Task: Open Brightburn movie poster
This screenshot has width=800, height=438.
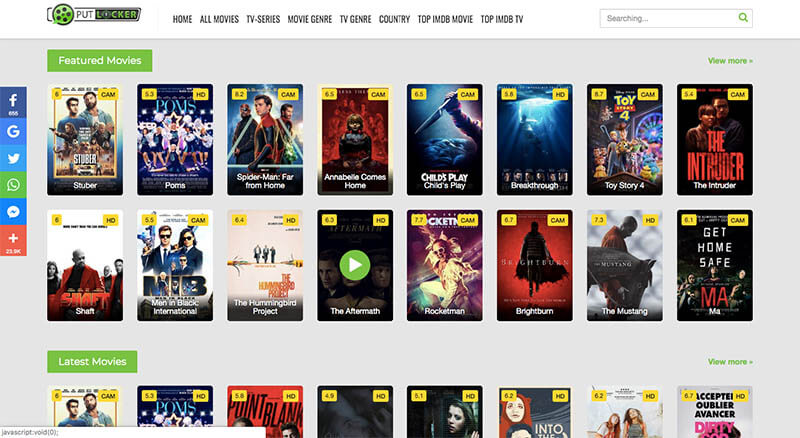Action: (x=535, y=265)
